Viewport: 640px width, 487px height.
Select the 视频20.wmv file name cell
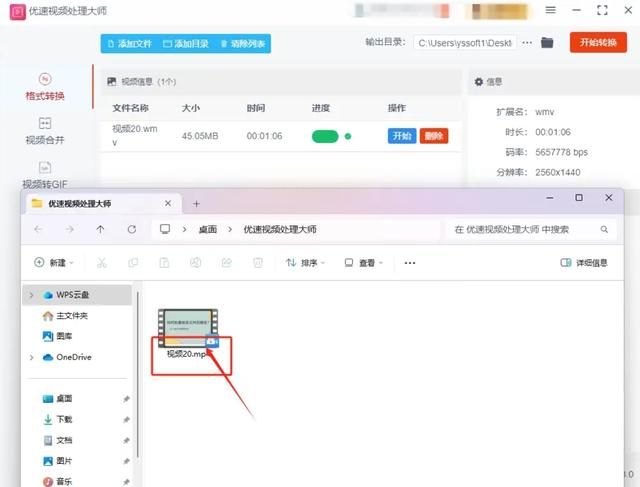pyautogui.click(x=135, y=136)
